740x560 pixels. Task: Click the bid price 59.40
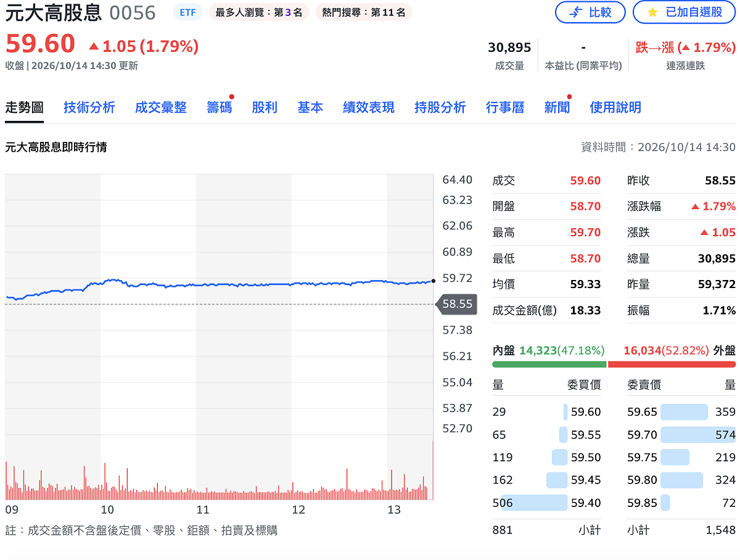(586, 503)
